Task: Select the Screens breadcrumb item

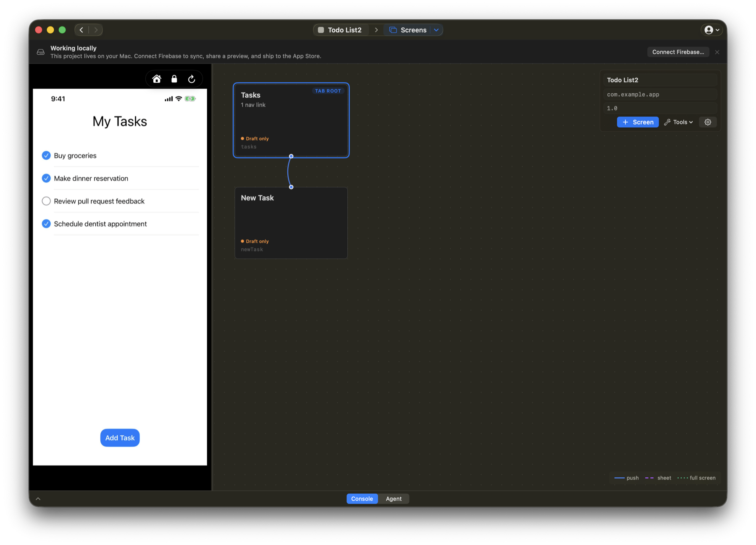Action: pyautogui.click(x=408, y=30)
